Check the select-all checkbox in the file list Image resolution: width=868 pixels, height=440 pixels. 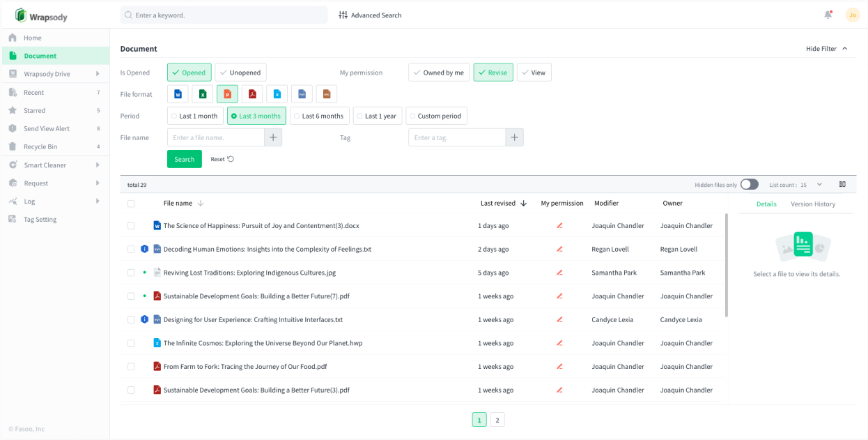click(x=131, y=203)
